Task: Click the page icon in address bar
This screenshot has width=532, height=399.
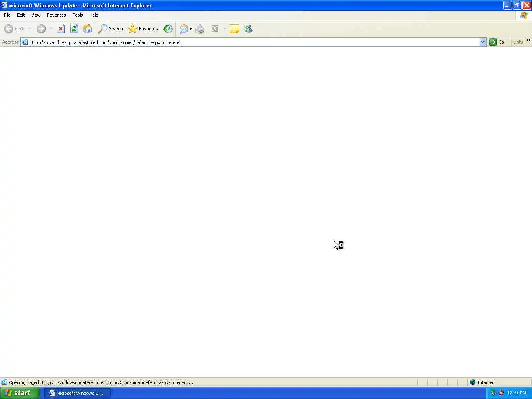Action: coord(25,42)
